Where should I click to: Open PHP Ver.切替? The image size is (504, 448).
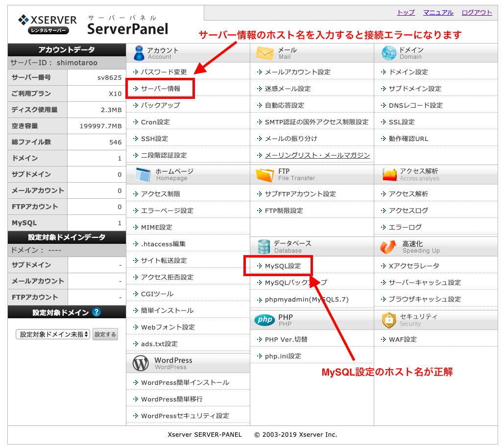click(286, 339)
